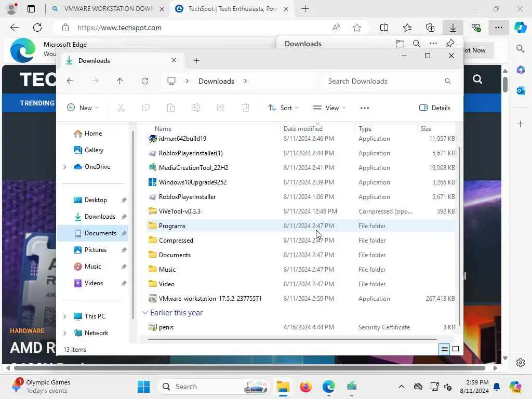Click the Windows Start button

tap(143, 387)
